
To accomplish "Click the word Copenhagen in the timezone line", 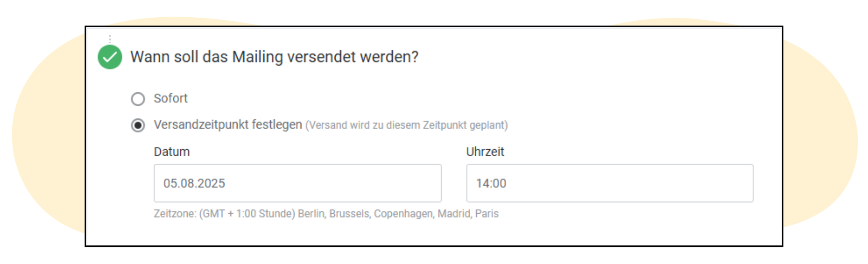I will pyautogui.click(x=404, y=214).
